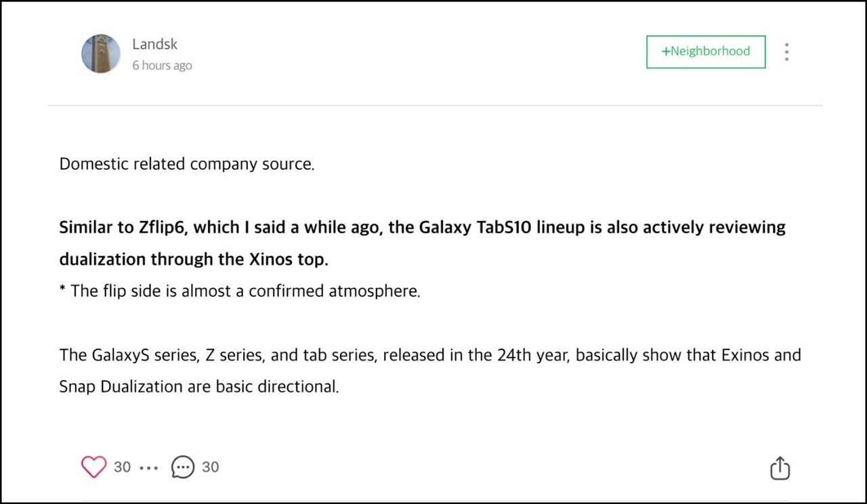Open the author name Landsk link
Screen dimensions: 867x504
coord(154,43)
